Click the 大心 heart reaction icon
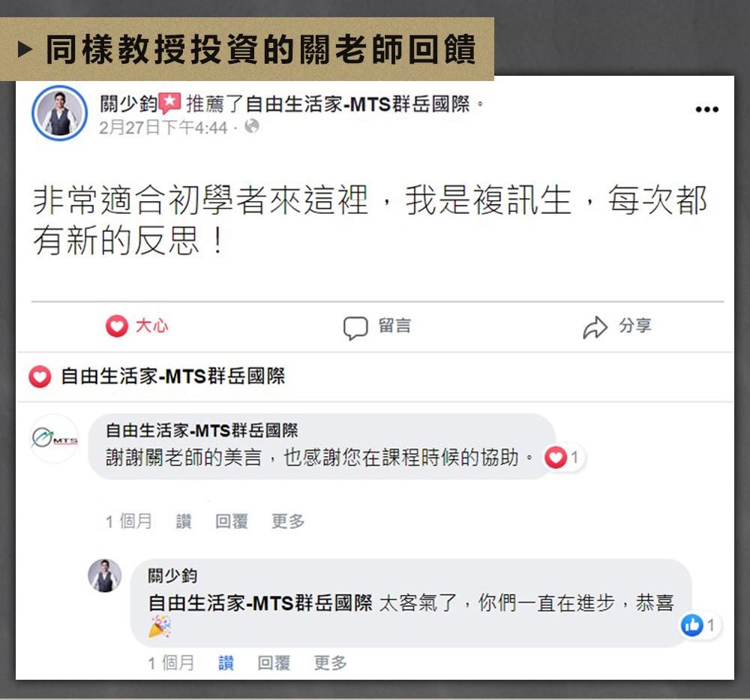Image resolution: width=750 pixels, height=700 pixels. [116, 326]
